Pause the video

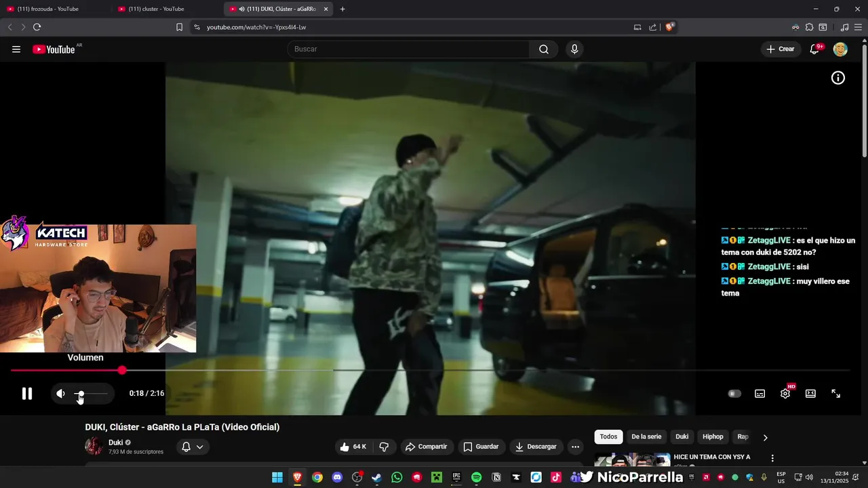27,393
